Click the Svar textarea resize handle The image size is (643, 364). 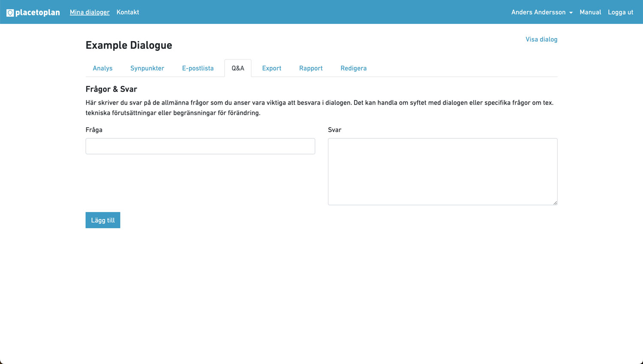pyautogui.click(x=555, y=203)
